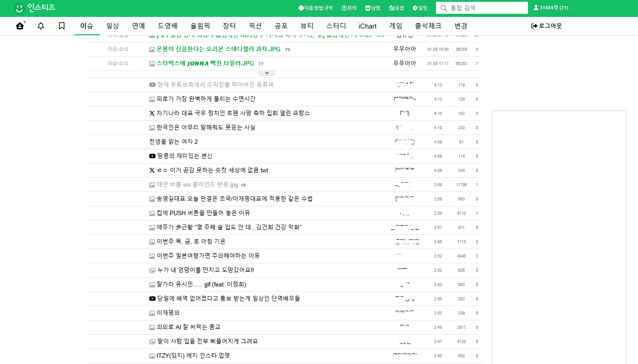Click image icon on 애주가 尹근황 post
This screenshot has width=638, height=364.
[x=152, y=227]
